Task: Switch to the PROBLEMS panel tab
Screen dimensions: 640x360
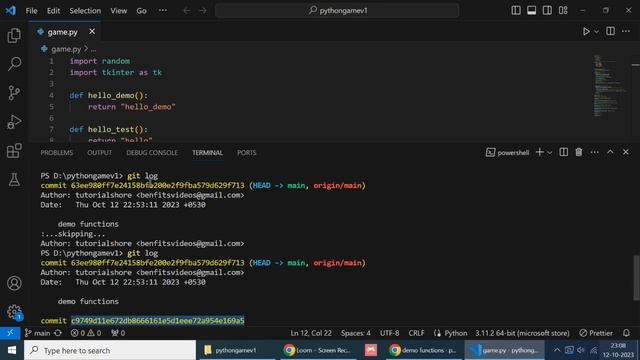Action: click(57, 153)
